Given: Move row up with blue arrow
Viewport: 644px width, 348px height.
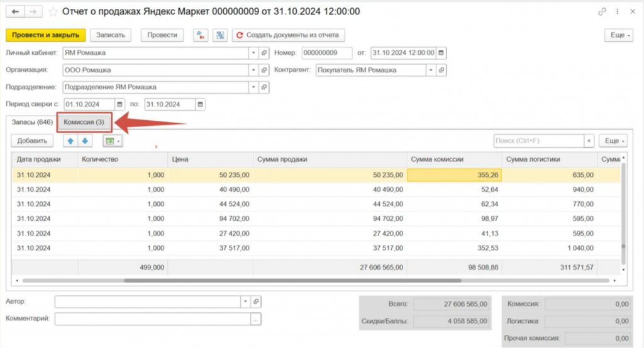Looking at the screenshot, I should (70, 141).
